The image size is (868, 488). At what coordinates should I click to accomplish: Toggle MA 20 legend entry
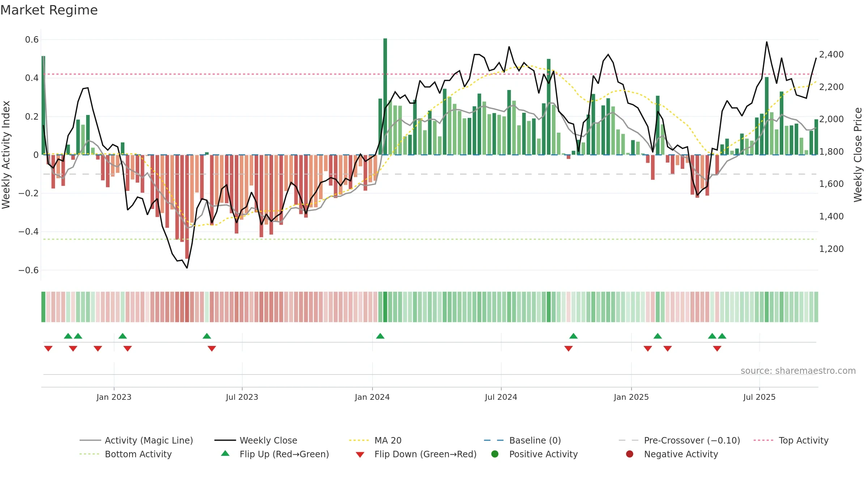[375, 440]
